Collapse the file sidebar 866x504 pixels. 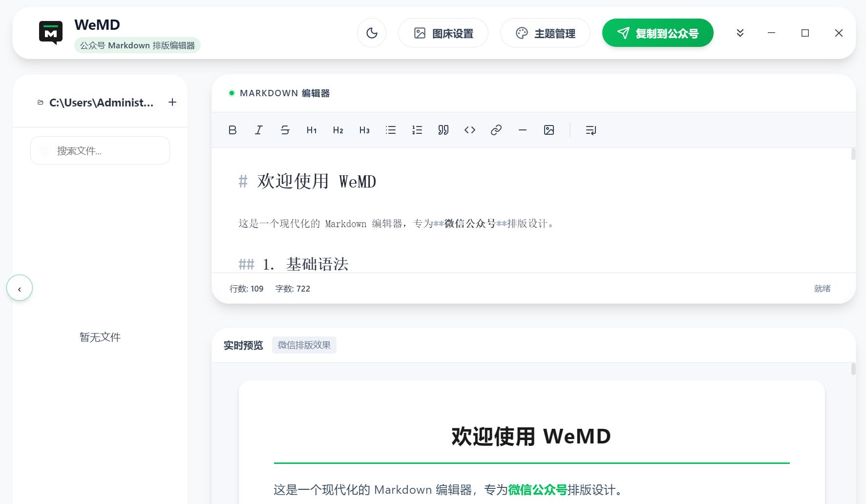click(x=20, y=288)
